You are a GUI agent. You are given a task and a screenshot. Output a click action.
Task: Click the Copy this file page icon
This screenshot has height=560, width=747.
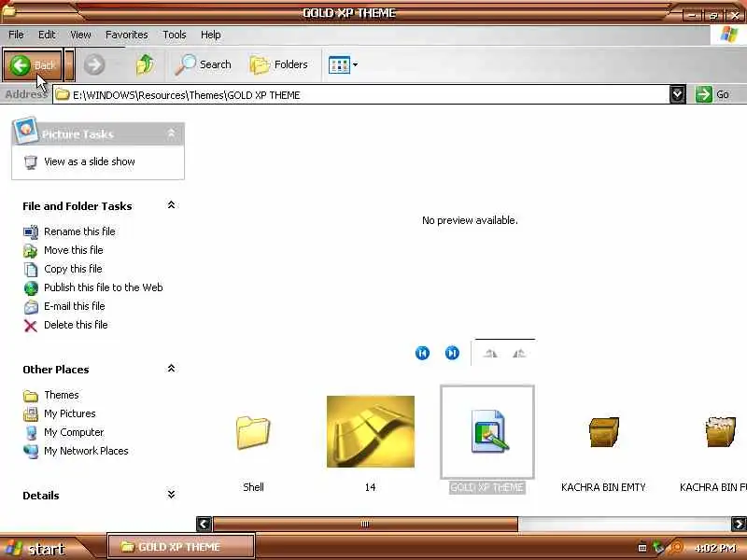pos(31,270)
